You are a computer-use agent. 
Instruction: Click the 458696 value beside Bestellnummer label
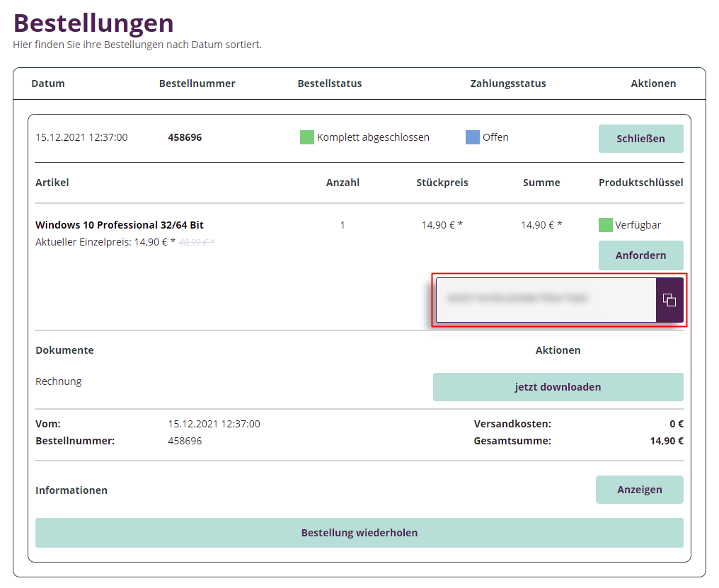(x=185, y=442)
